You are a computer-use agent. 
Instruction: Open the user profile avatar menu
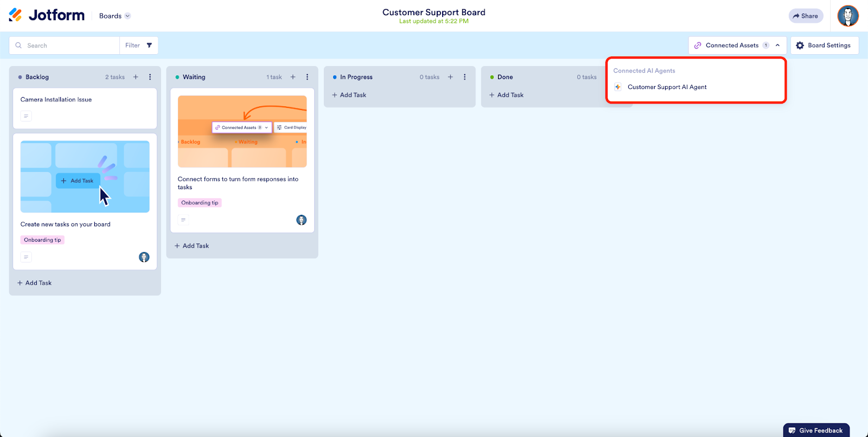click(x=848, y=16)
